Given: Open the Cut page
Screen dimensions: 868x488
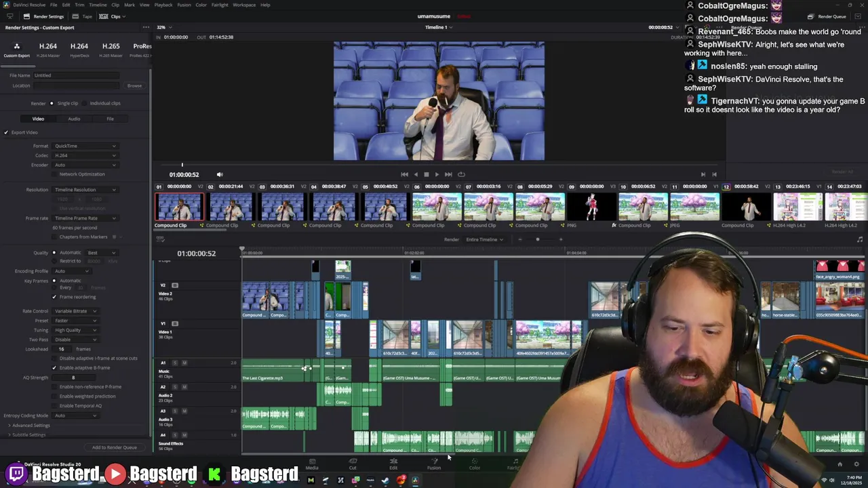Looking at the screenshot, I should (353, 464).
